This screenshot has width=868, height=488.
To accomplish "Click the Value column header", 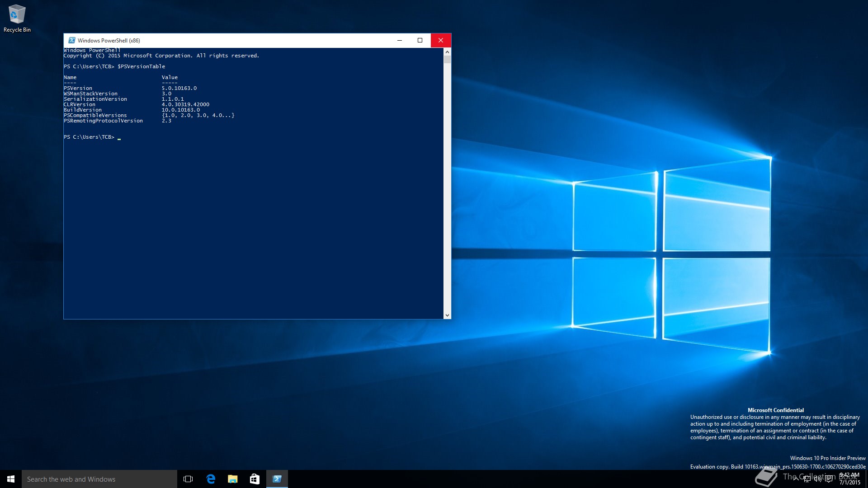I will tap(170, 77).
